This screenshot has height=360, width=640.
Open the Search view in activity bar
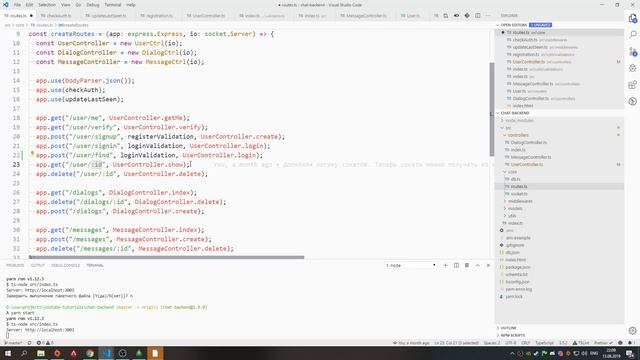coord(633,35)
